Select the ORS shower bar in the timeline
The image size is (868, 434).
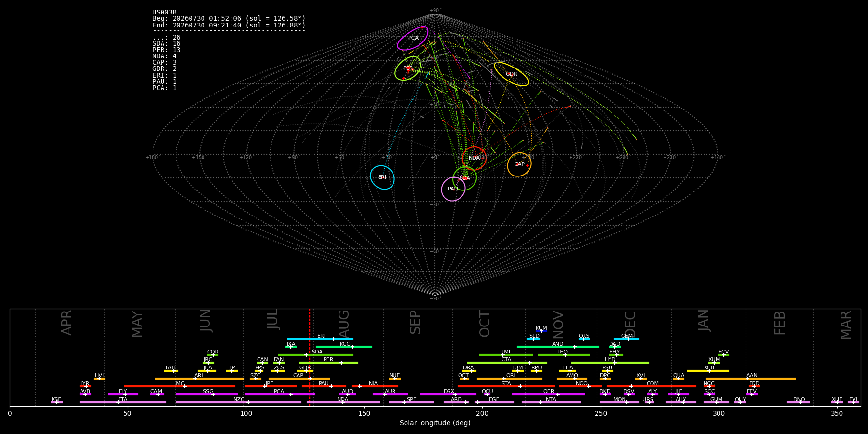click(x=584, y=339)
